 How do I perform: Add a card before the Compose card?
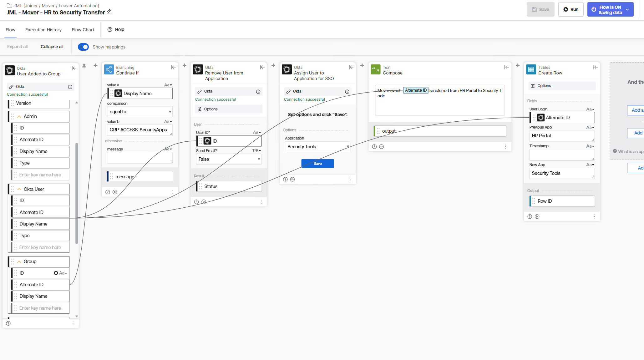coord(362,65)
